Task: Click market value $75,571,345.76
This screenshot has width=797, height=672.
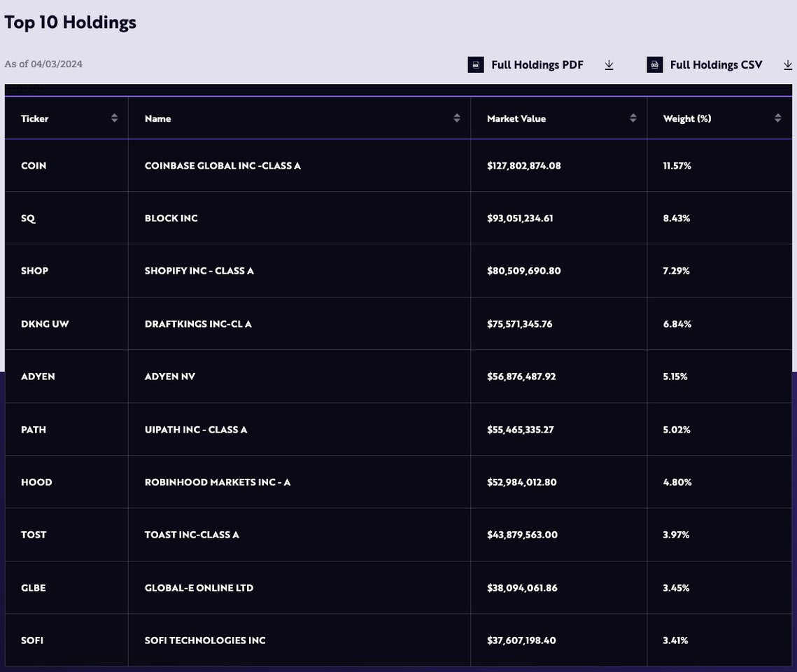Action: tap(519, 324)
